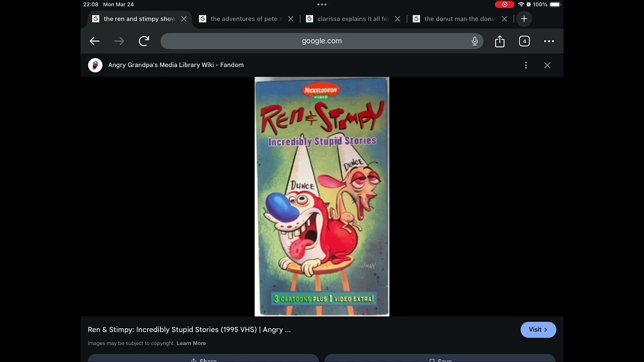Open the share sheet from the toolbar

tap(500, 41)
